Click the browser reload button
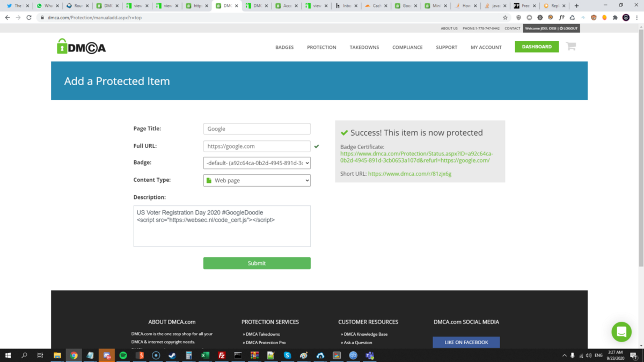644x362 pixels. [30, 18]
